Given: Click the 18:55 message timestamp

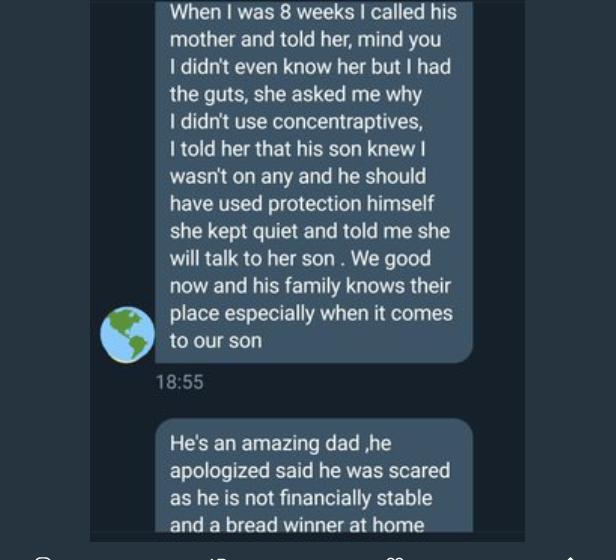Looking at the screenshot, I should point(180,382).
